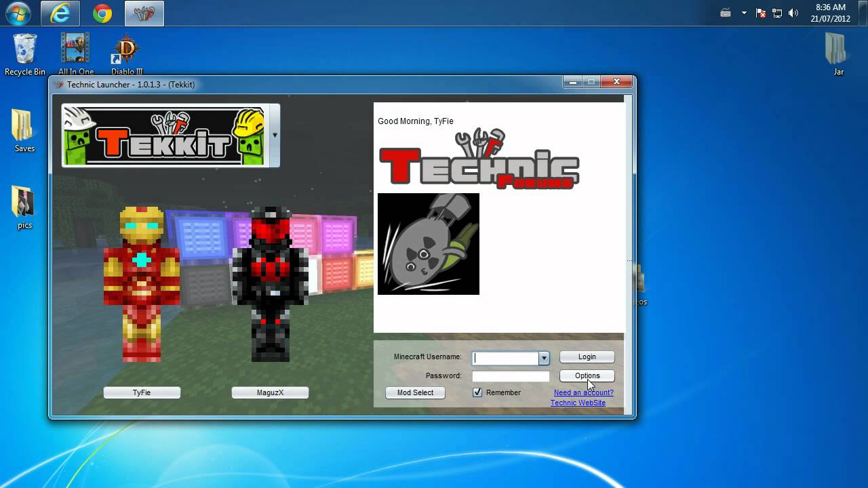Select the Technic Launcher taskbar button
Viewport: 868px width, 488px height.
click(x=144, y=14)
